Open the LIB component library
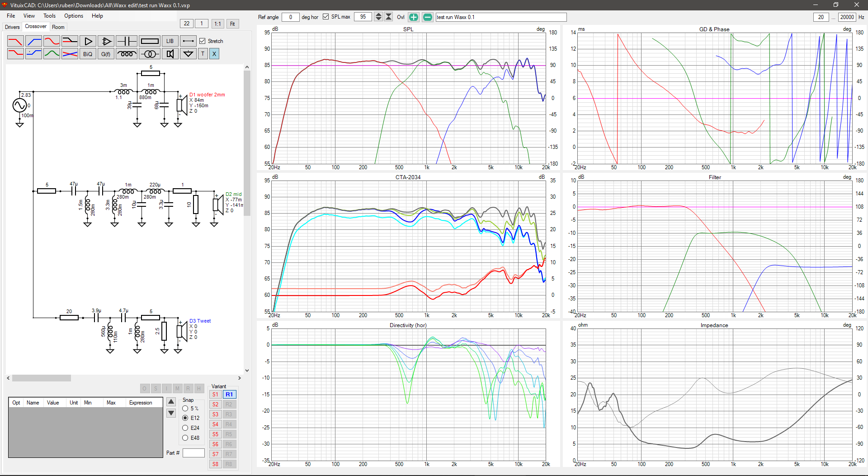 coord(170,41)
